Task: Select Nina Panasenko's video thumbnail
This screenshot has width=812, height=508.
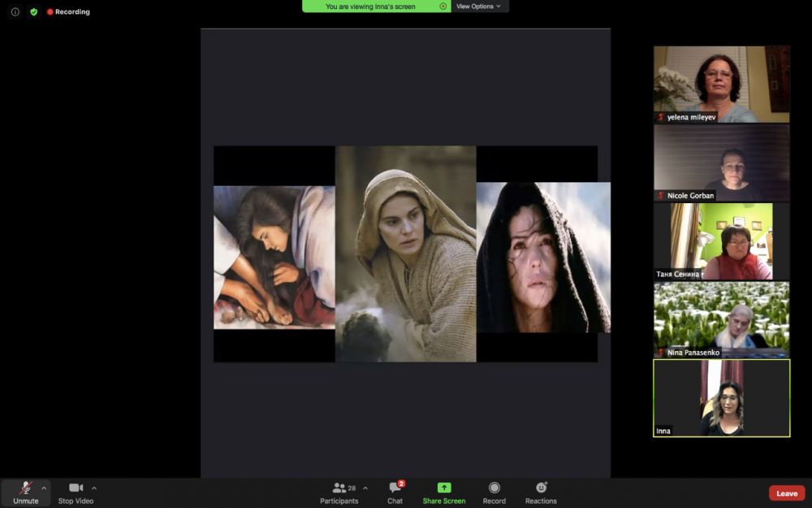Action: pos(721,319)
